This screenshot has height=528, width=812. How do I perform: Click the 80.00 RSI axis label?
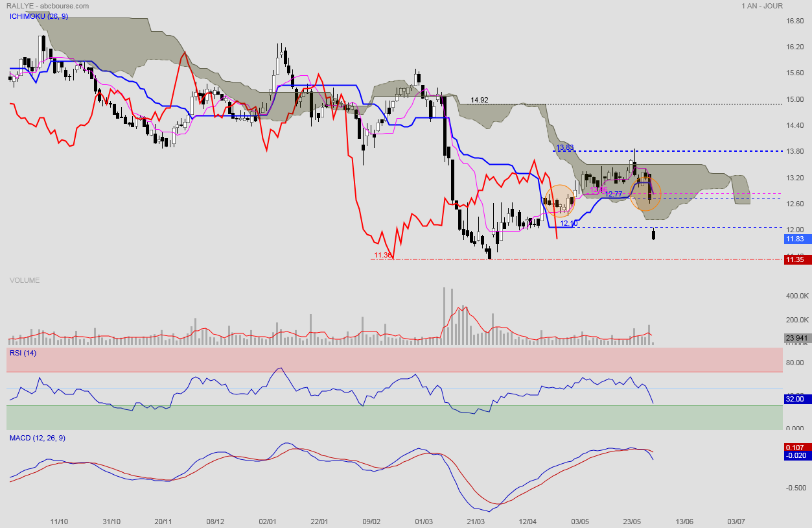(x=795, y=363)
